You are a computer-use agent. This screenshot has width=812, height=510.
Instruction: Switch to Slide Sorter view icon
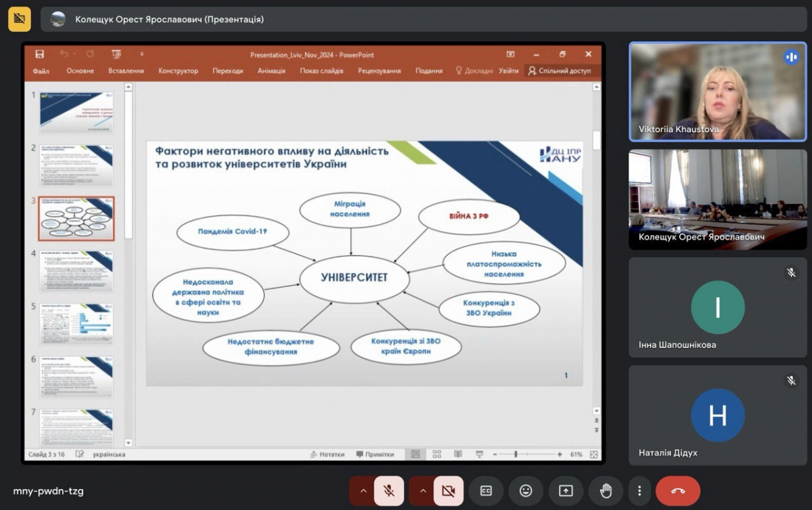click(x=437, y=454)
